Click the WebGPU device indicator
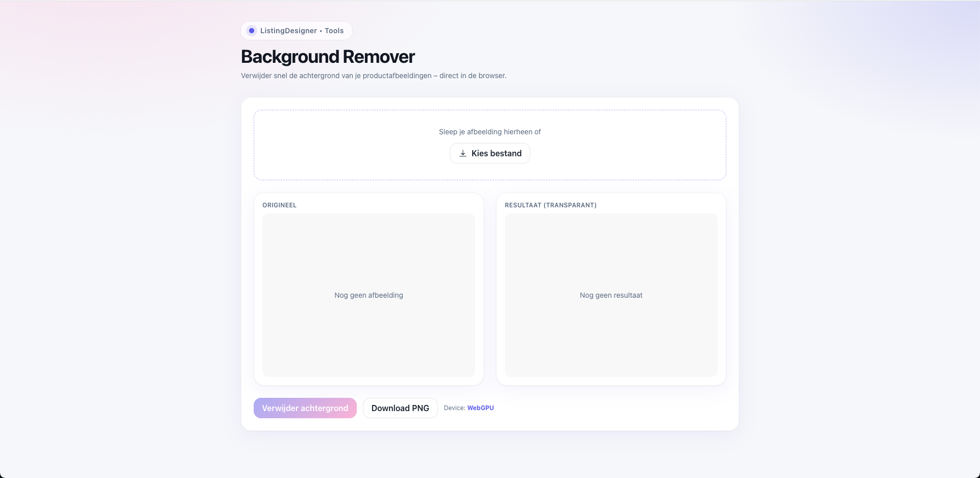Viewport: 980px width, 478px height. [480, 408]
